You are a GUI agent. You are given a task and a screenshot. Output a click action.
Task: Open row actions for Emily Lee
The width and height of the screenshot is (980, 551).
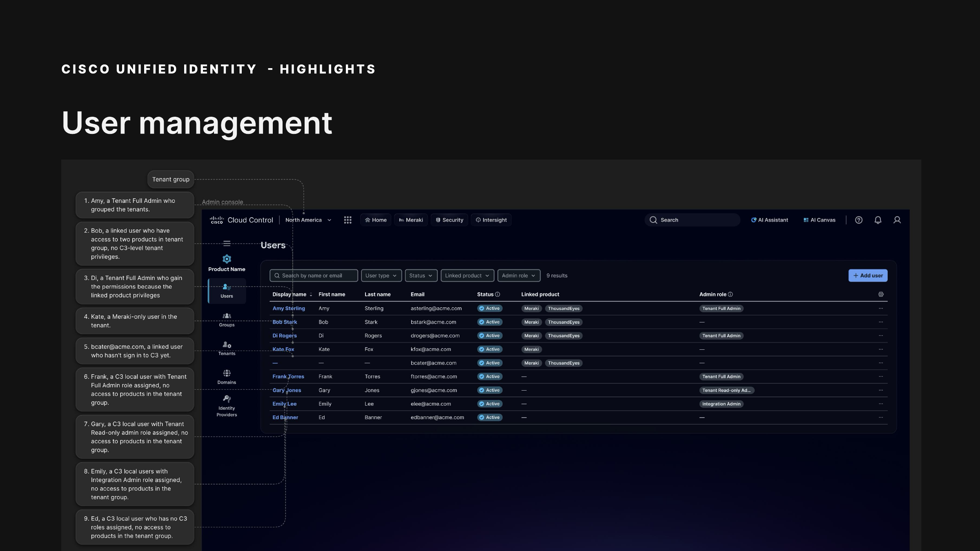click(881, 404)
